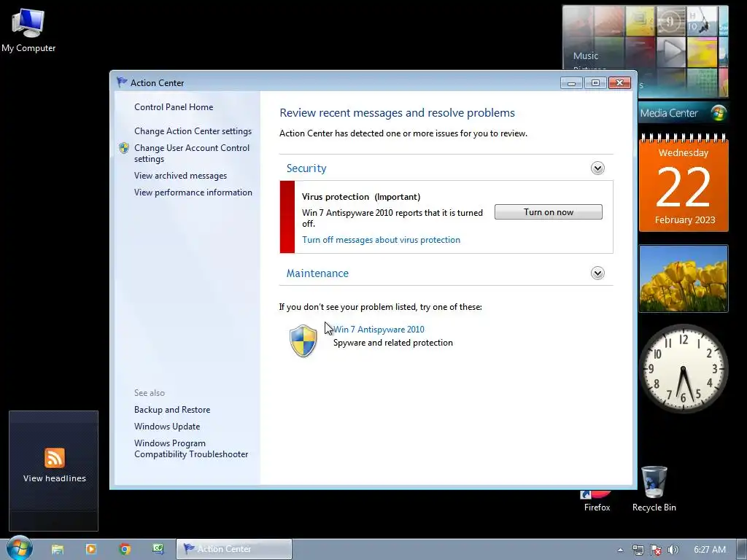747x560 pixels.
Task: Minimize the Action Center window
Action: click(x=571, y=83)
